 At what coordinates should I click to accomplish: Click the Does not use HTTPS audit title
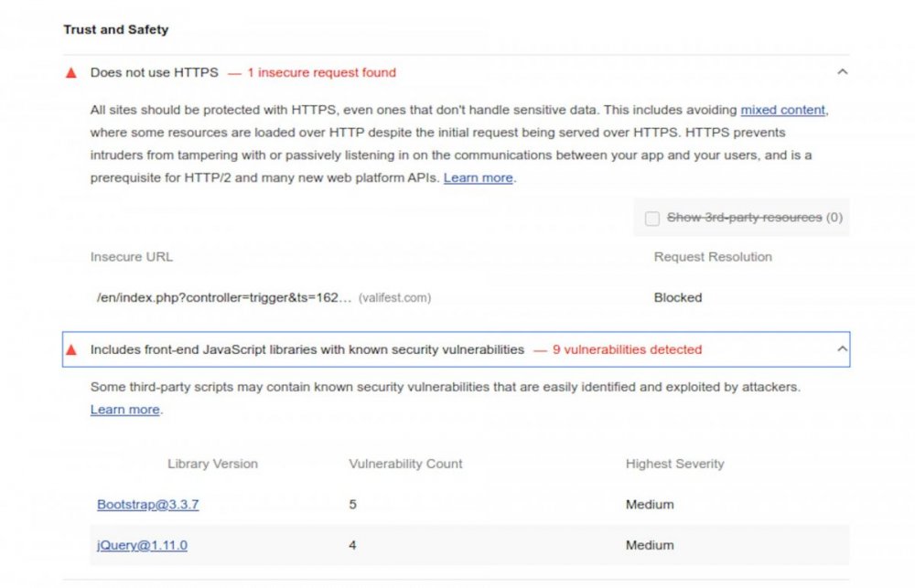tap(154, 72)
